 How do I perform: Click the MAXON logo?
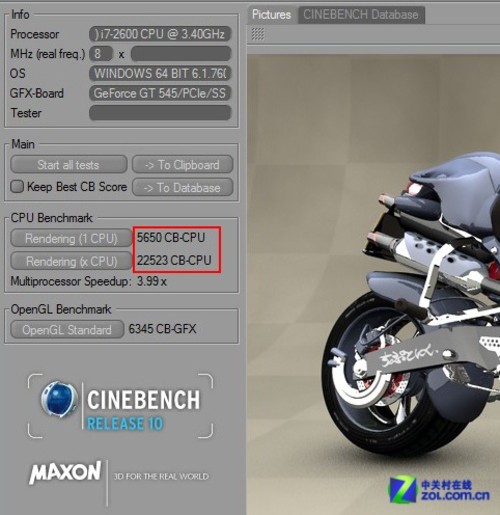(65, 472)
